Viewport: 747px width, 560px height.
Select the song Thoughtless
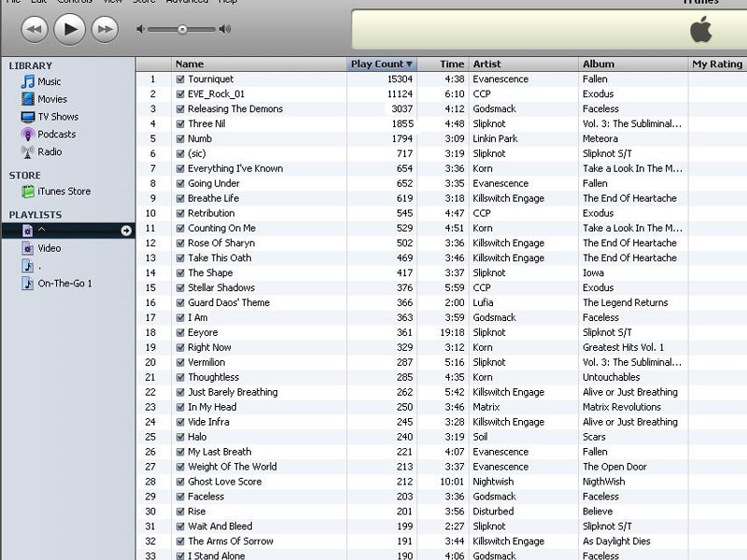point(214,377)
